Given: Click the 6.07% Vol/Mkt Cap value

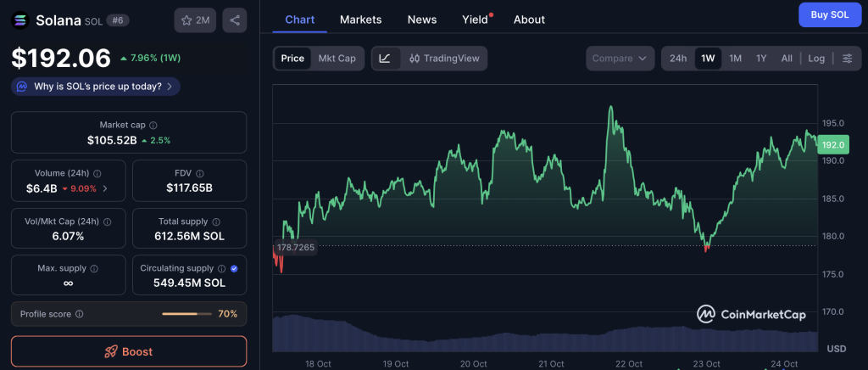Looking at the screenshot, I should tap(69, 237).
